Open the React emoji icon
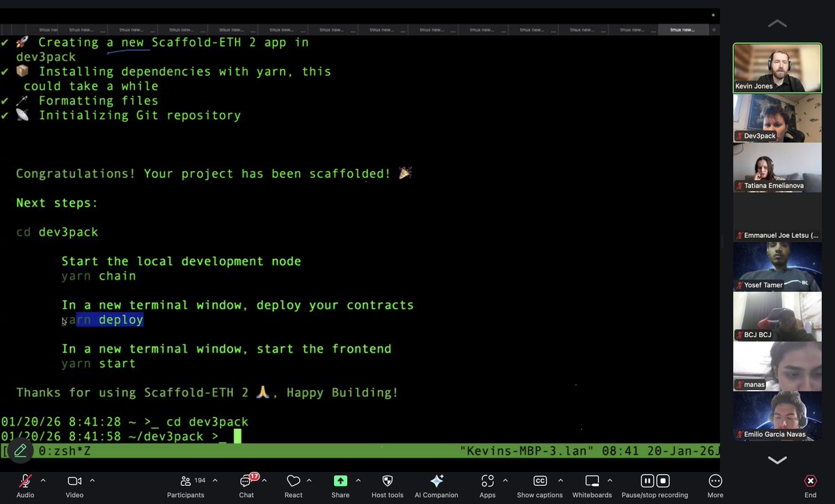Screen dimensions: 835x504 tap(293, 480)
